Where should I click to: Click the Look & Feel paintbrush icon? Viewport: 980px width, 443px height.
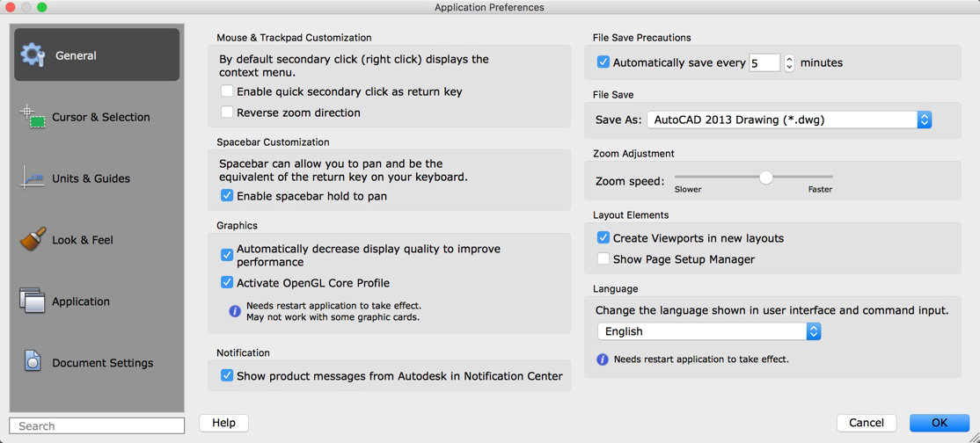[x=33, y=239]
